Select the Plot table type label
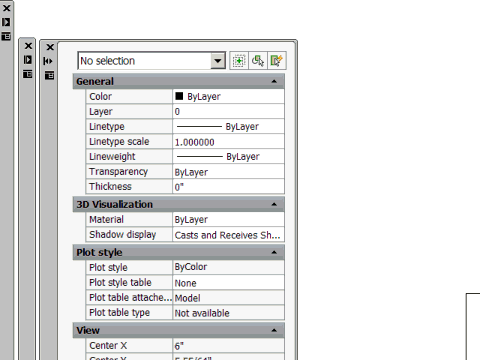 [119, 313]
